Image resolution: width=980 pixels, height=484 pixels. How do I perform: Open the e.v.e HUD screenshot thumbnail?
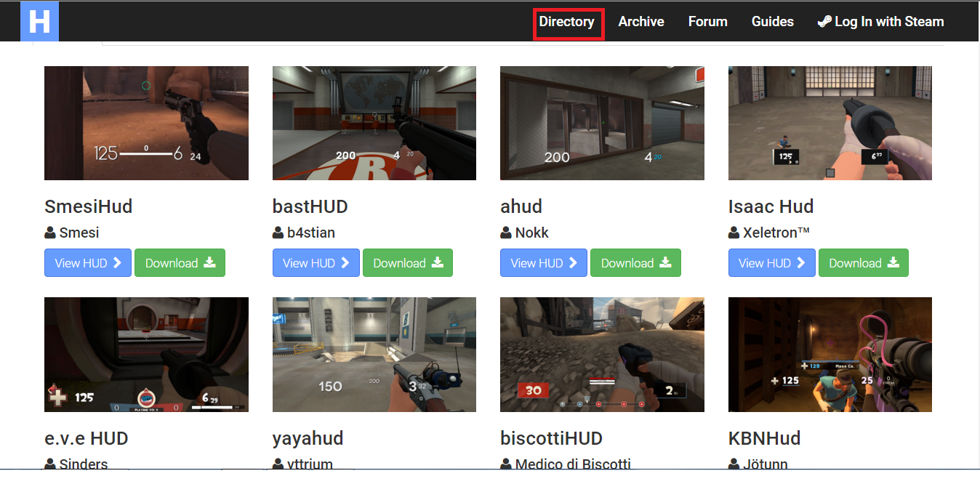click(146, 355)
